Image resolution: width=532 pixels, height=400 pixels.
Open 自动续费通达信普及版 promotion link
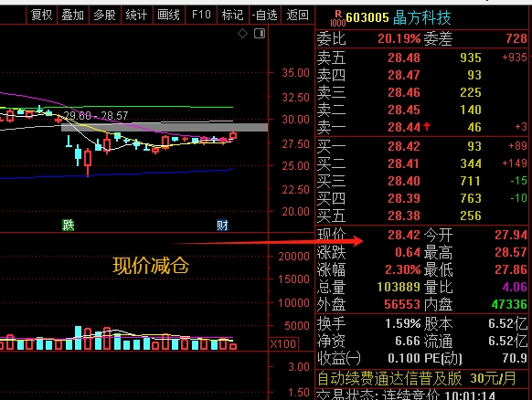pyautogui.click(x=417, y=378)
